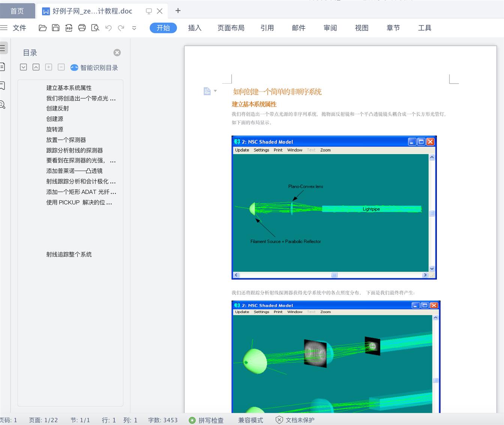Screen dimensions: 504x425
Task: Jump to 旋转源 heading in outline
Action: pyautogui.click(x=55, y=129)
